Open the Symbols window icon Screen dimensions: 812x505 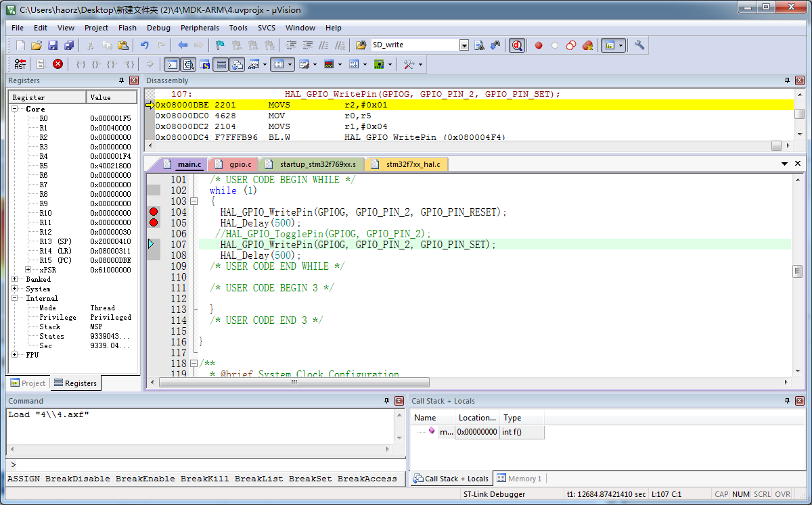pyautogui.click(x=204, y=64)
